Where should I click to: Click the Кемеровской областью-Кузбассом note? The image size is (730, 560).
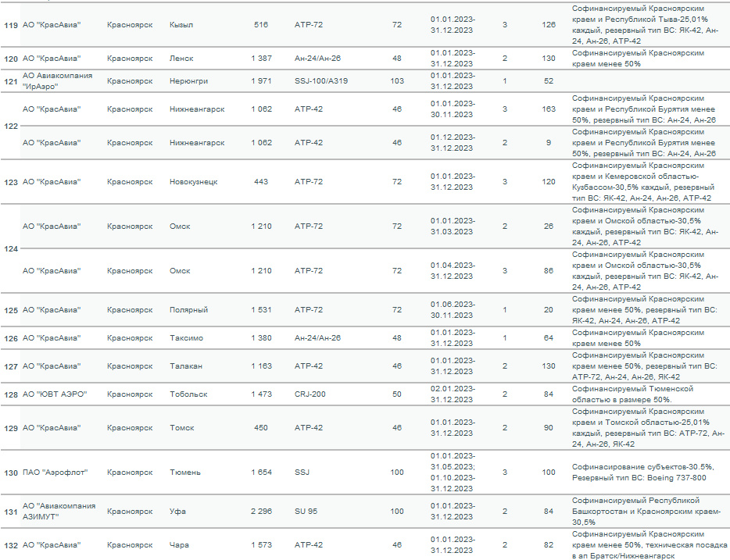tap(643, 182)
